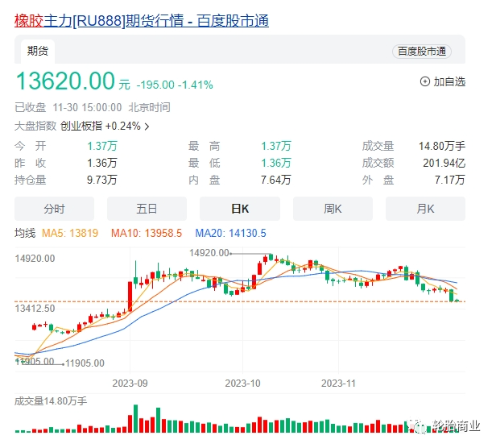The width and height of the screenshot is (496, 448).
Task: Expand 大盘指数 创业板指 chevron arrow
Action: click(147, 127)
